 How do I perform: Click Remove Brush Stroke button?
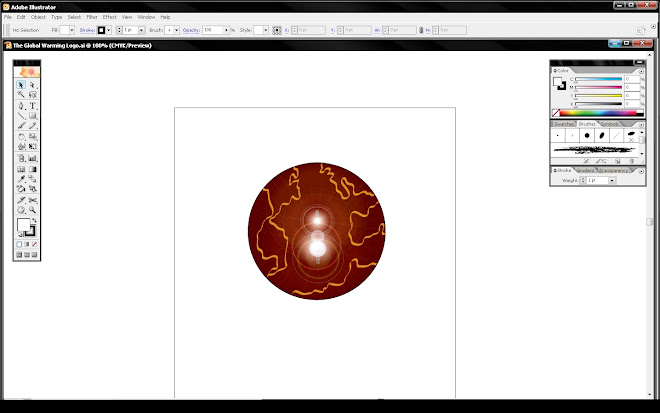(586, 161)
